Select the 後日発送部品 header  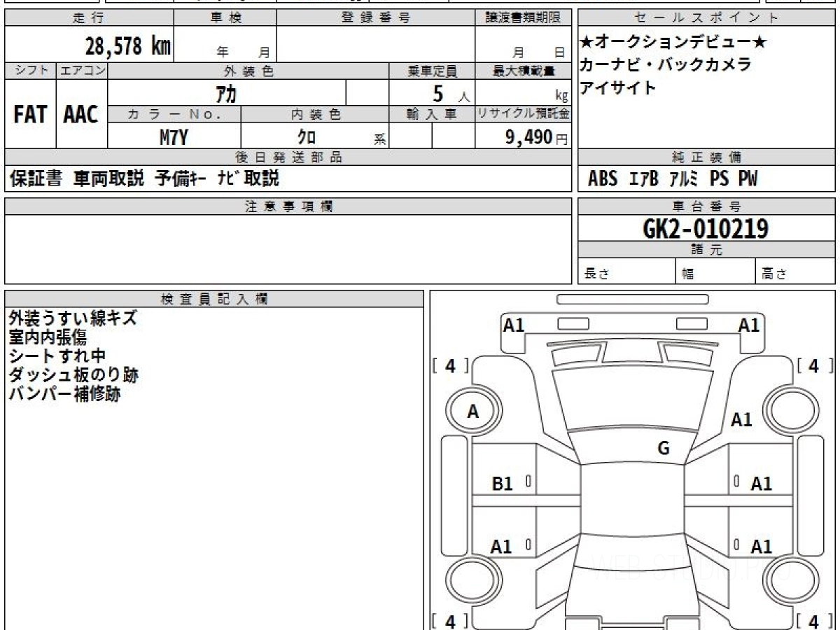(x=288, y=157)
